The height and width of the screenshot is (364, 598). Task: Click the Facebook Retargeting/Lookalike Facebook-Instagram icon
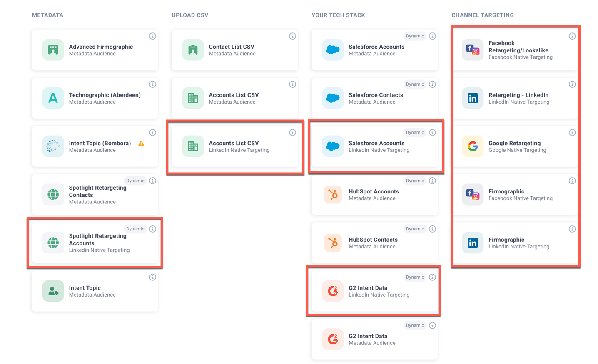[473, 50]
